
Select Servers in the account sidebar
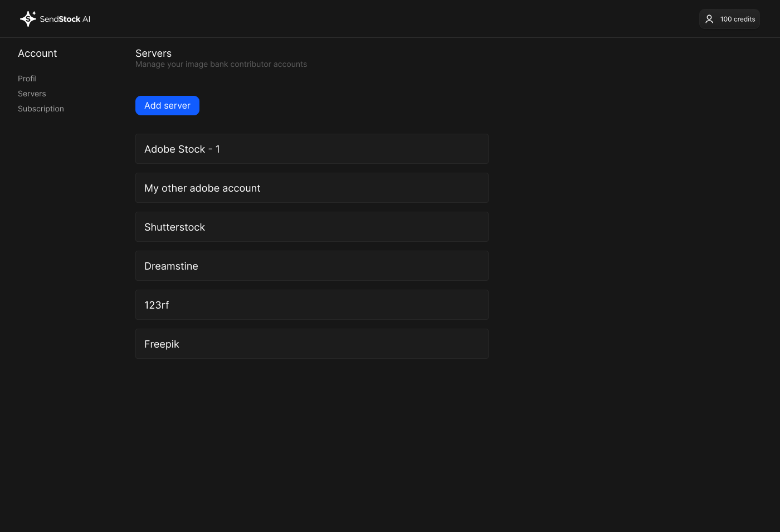(x=32, y=94)
